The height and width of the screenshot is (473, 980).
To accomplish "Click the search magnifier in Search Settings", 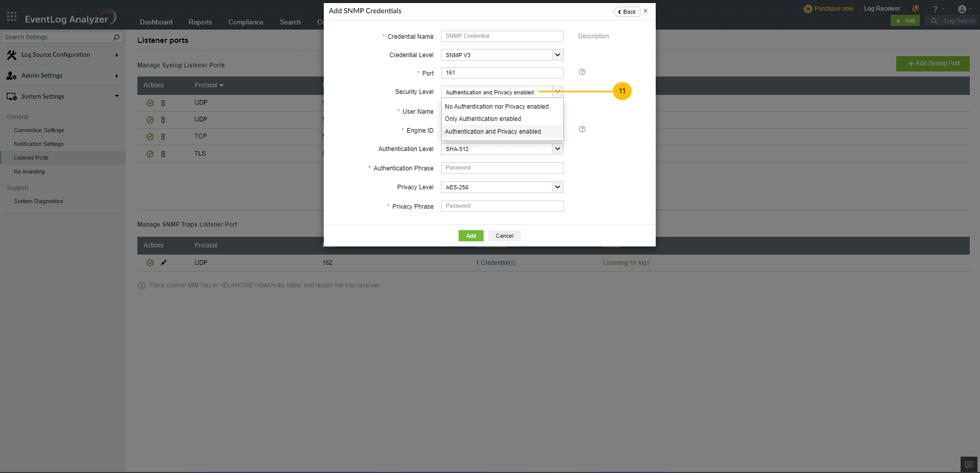I will (x=116, y=37).
